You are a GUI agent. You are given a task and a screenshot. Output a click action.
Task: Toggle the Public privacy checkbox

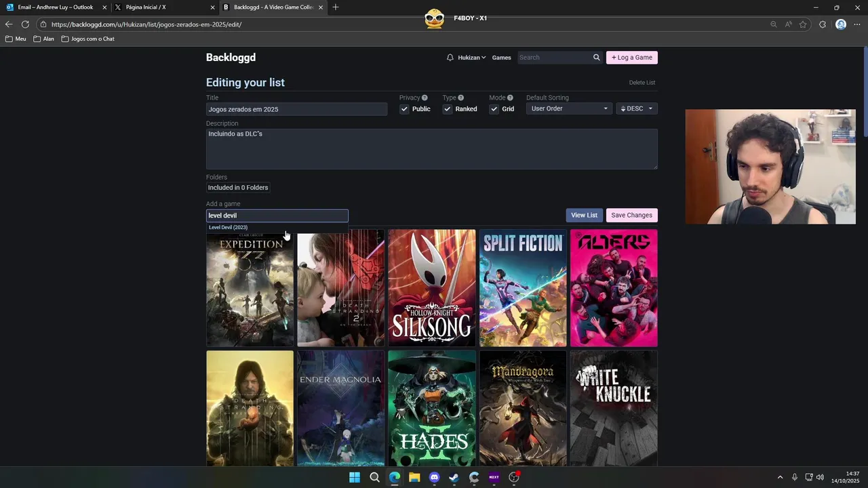pyautogui.click(x=404, y=109)
